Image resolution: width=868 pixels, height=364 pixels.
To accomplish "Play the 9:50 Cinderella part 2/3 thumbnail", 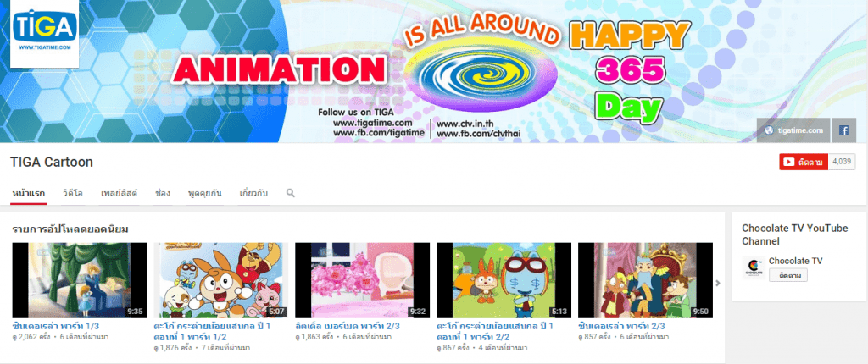I will point(645,280).
